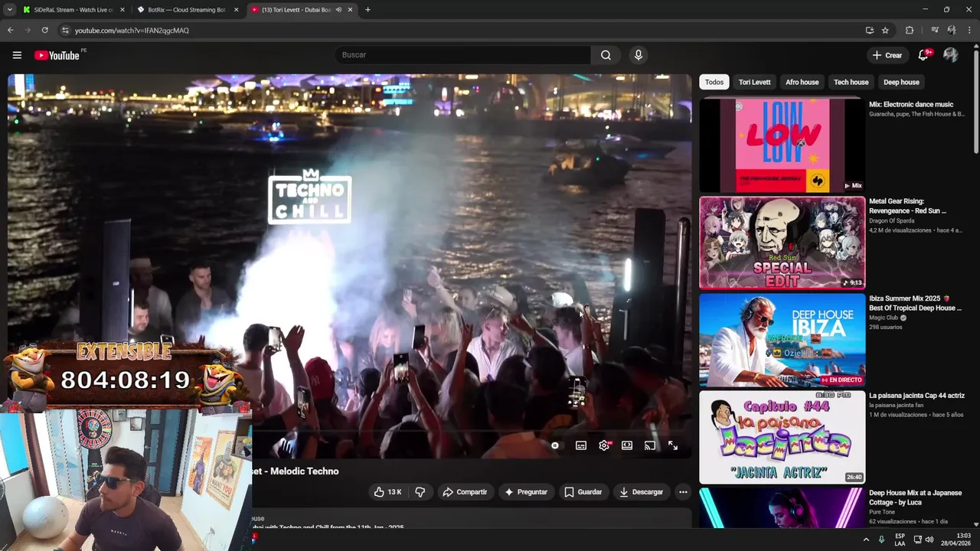Switch to SiDeRaL Stream browser tab
The height and width of the screenshot is (551, 980).
click(67, 10)
